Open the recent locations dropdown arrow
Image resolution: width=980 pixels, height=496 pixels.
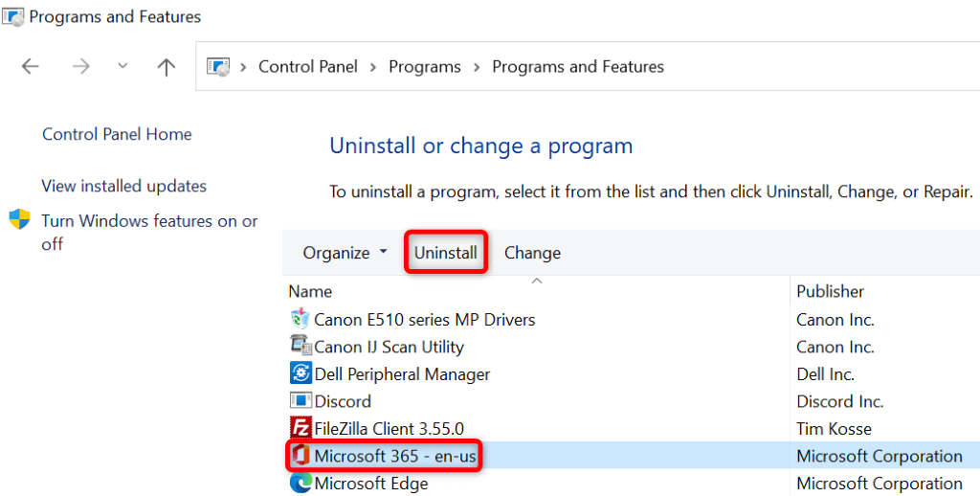pyautogui.click(x=122, y=66)
